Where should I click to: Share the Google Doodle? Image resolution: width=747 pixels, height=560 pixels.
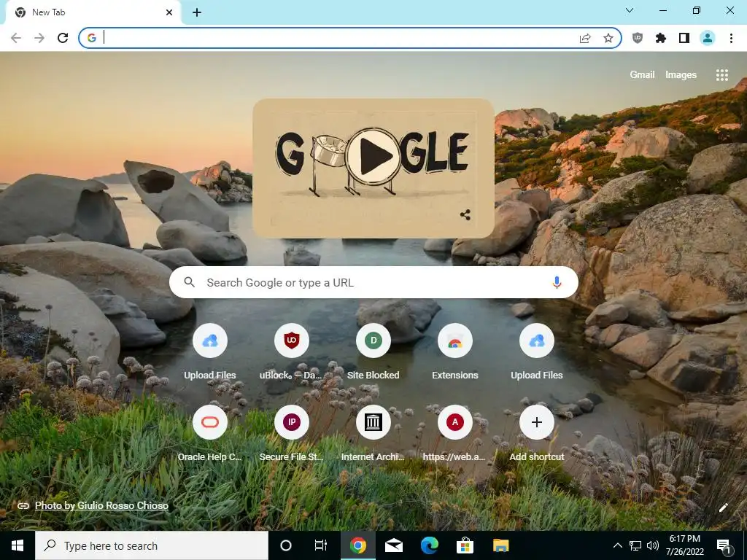(465, 215)
